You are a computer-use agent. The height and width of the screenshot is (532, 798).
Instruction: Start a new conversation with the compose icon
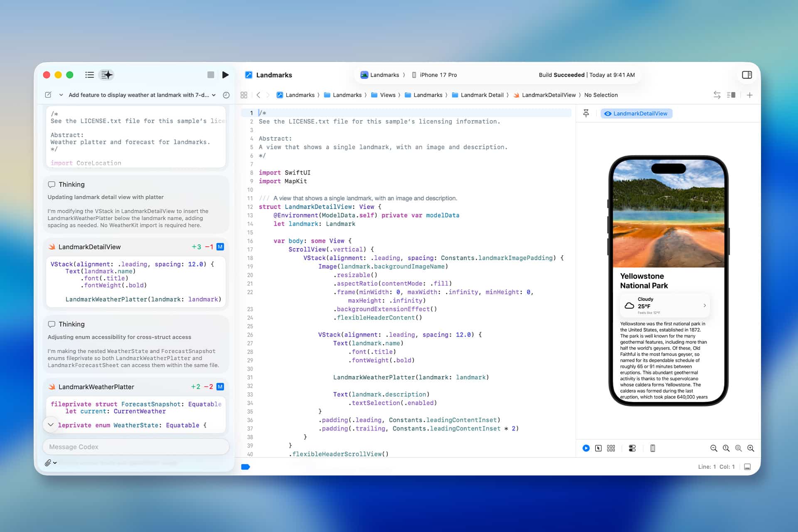[x=48, y=95]
